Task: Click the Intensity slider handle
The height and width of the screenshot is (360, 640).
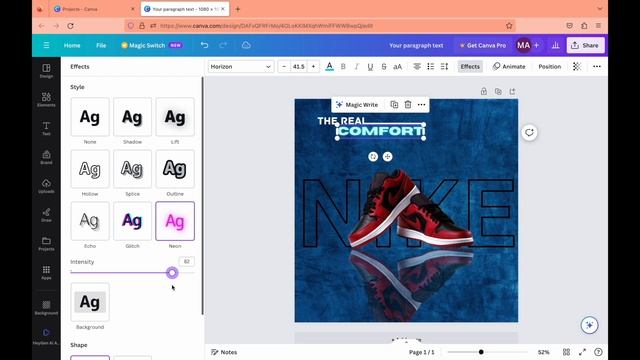Action: tap(172, 273)
